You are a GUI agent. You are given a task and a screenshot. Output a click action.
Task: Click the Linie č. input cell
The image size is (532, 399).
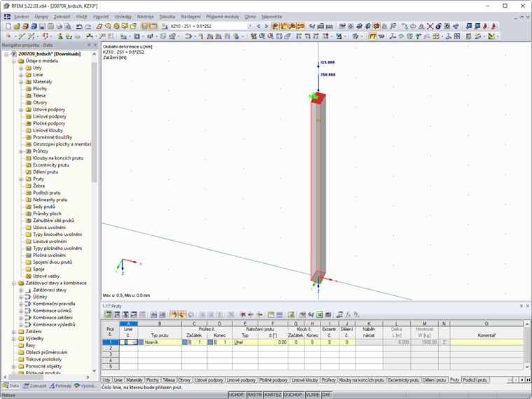(128, 342)
